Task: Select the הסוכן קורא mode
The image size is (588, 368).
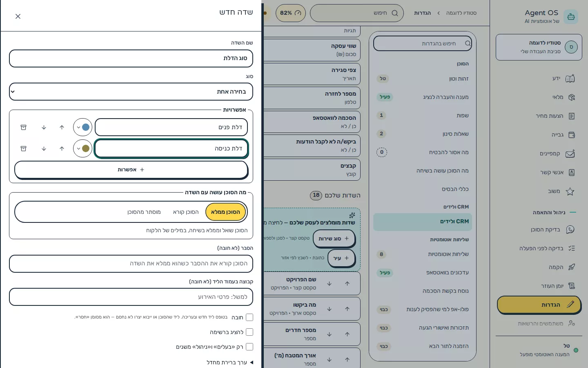Action: pyautogui.click(x=186, y=212)
